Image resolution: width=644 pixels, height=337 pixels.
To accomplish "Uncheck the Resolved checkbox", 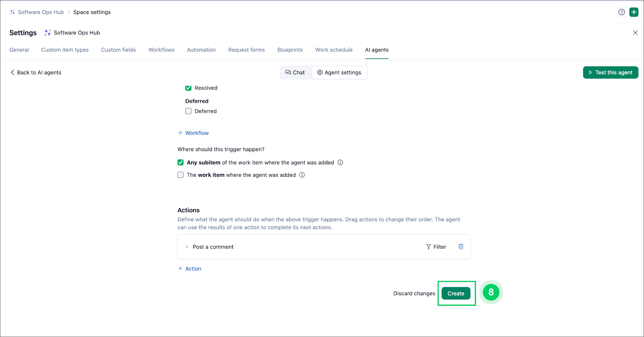I will click(x=189, y=88).
